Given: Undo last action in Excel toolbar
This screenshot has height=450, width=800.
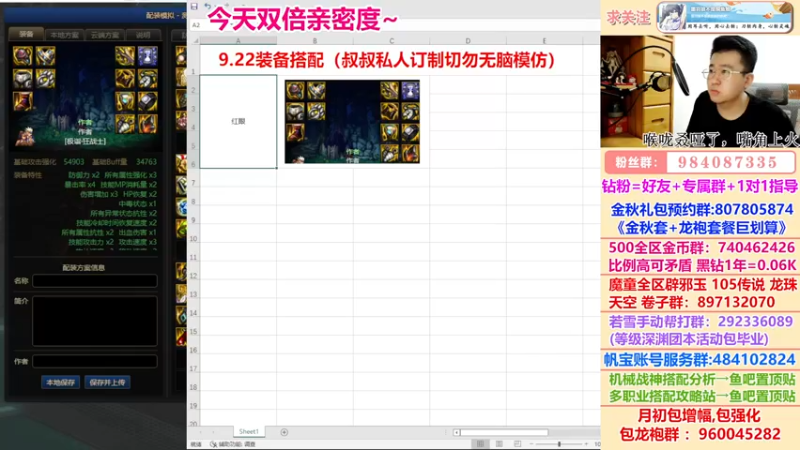Looking at the screenshot, I should (208, 6).
